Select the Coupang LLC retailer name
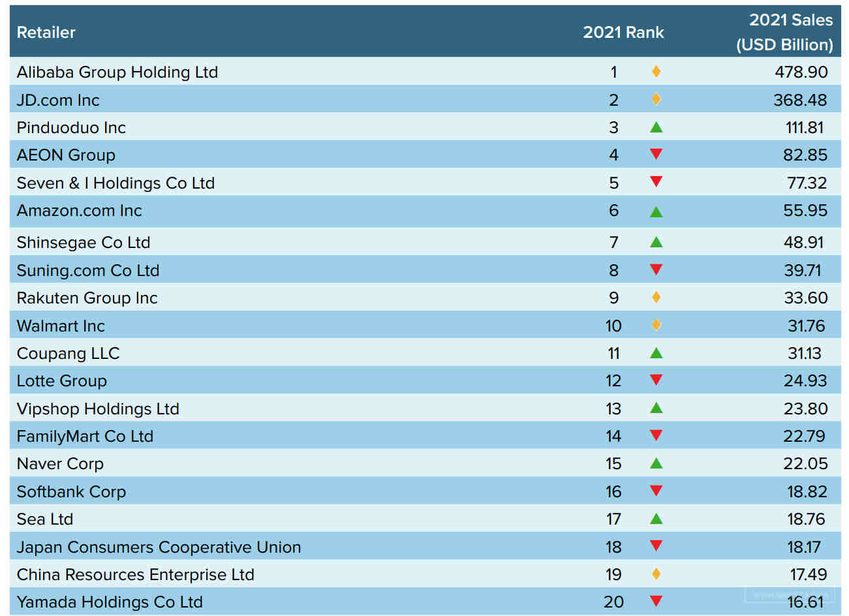 (x=68, y=354)
